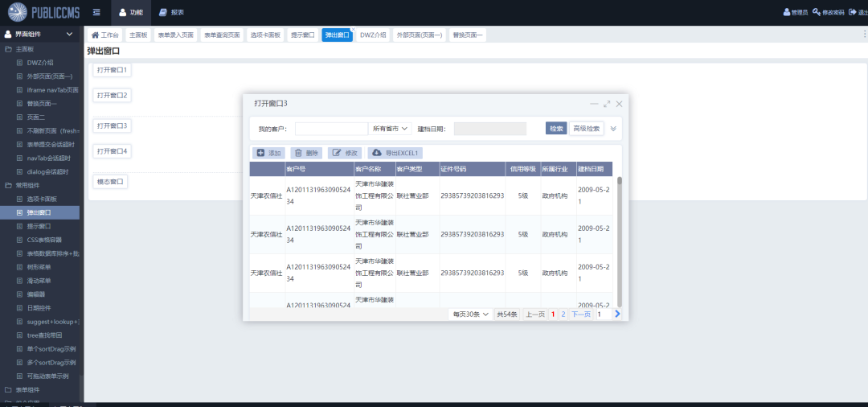Open the 报表 top menu
The width and height of the screenshot is (868, 407).
pos(171,12)
